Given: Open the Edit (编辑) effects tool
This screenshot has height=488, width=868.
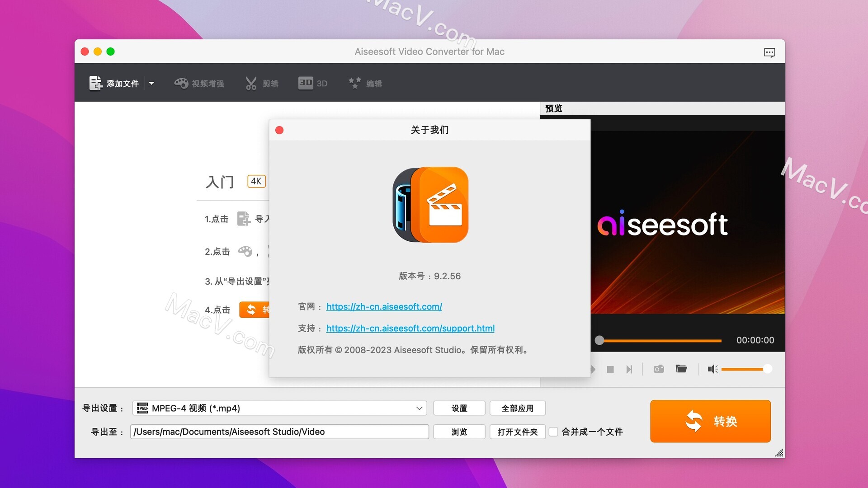Looking at the screenshot, I should click(x=365, y=83).
